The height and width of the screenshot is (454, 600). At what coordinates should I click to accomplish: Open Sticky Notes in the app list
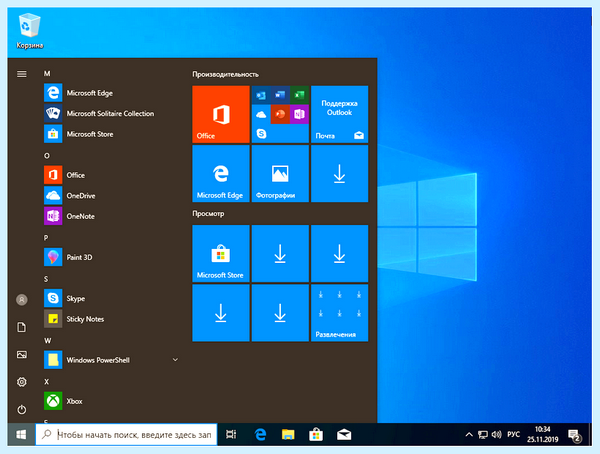(x=111, y=319)
